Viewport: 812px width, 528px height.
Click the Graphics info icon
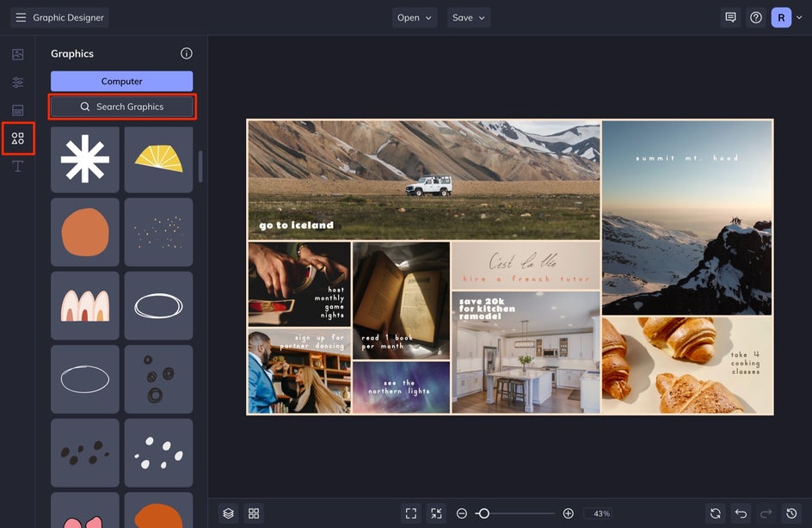(187, 53)
